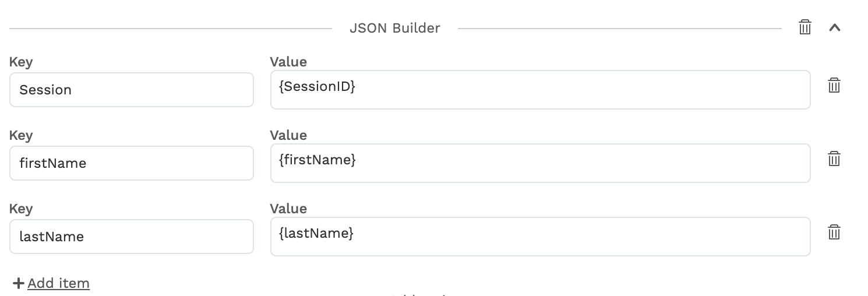Click the Key label above firstName
The width and height of the screenshot is (868, 296).
(21, 135)
